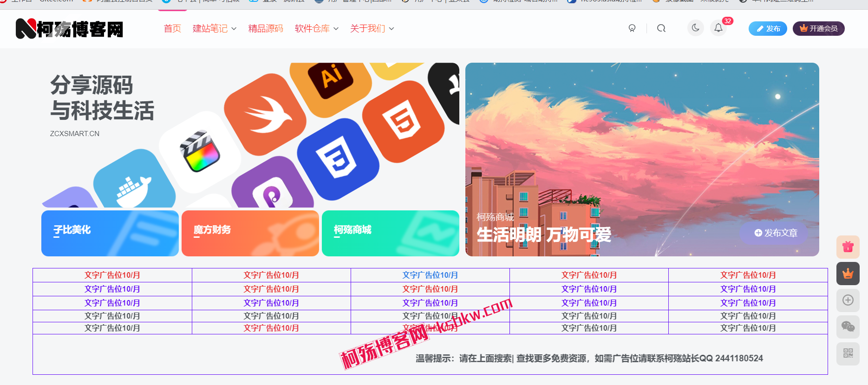Open the 柯殇商城 green card
The image size is (868, 385).
pyautogui.click(x=391, y=233)
